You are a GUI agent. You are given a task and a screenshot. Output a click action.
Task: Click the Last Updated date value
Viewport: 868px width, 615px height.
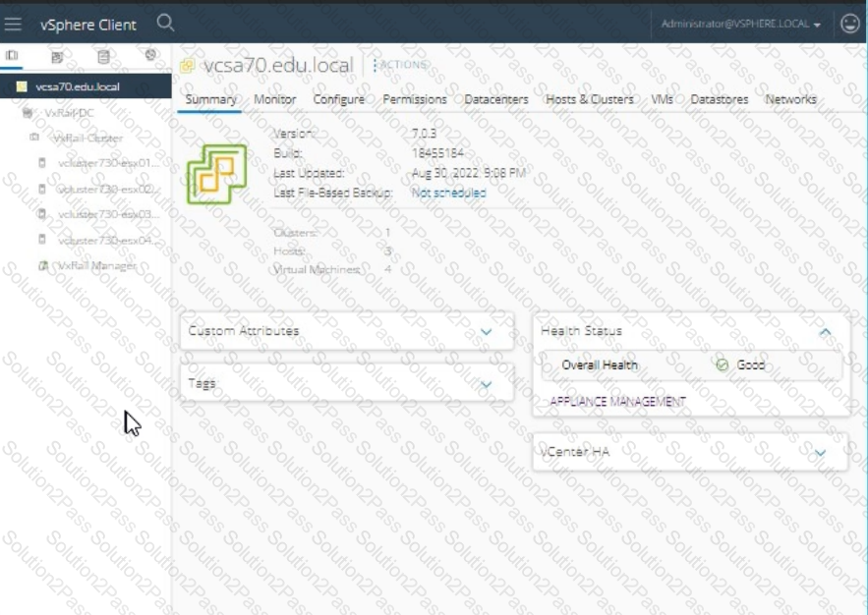(469, 173)
